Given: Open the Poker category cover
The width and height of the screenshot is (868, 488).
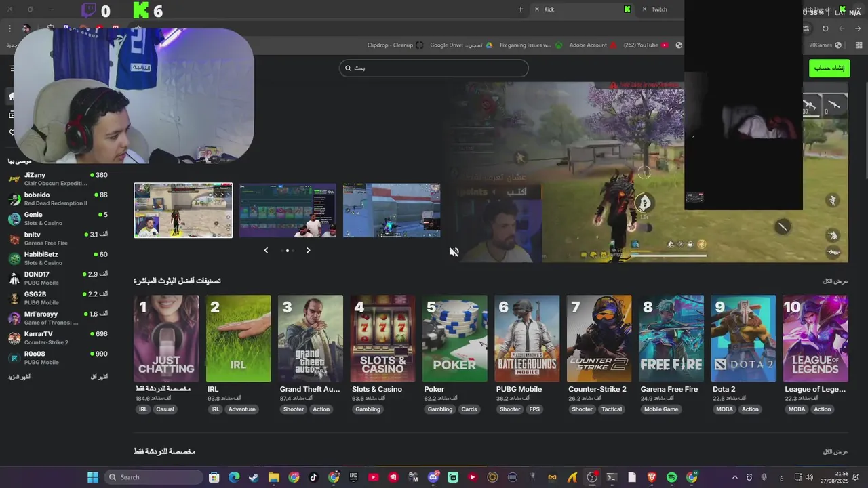Looking at the screenshot, I should [454, 338].
